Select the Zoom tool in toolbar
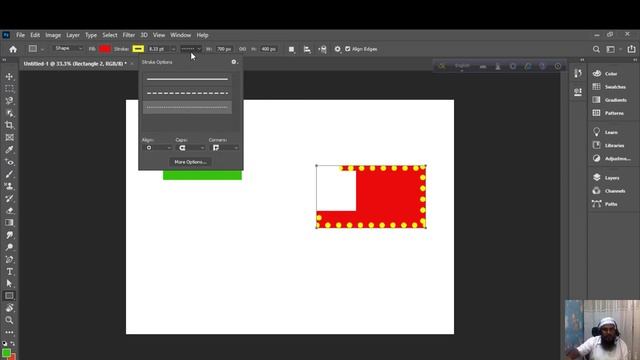The height and width of the screenshot is (360, 640). [9, 320]
